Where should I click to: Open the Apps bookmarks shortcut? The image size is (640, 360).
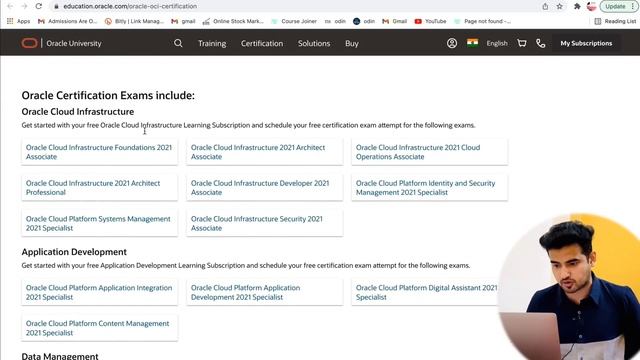tap(18, 21)
